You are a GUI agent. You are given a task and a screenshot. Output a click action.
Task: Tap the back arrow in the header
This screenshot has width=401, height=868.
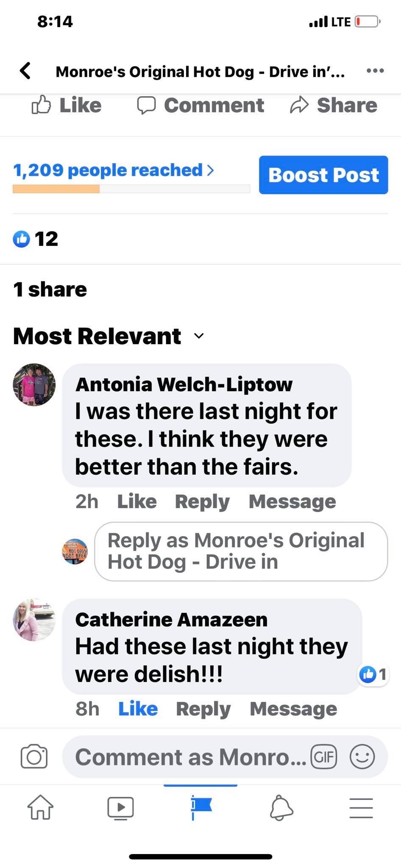25,71
